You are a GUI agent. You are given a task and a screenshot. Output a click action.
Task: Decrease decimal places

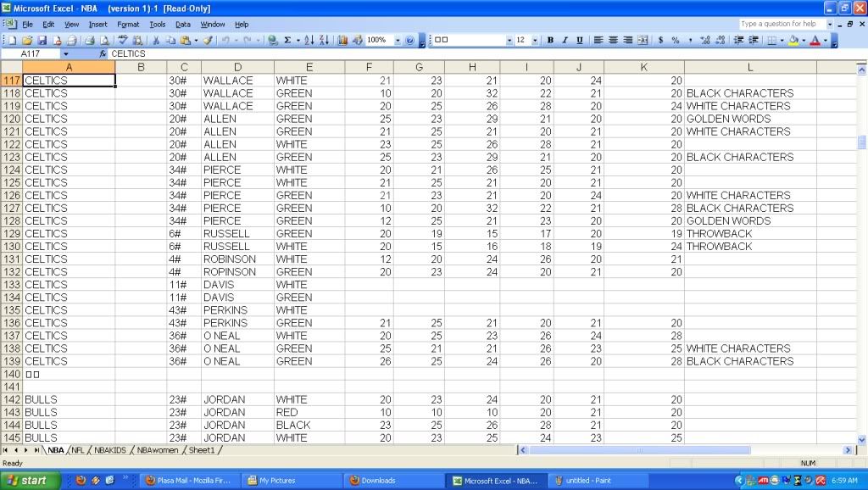point(721,40)
